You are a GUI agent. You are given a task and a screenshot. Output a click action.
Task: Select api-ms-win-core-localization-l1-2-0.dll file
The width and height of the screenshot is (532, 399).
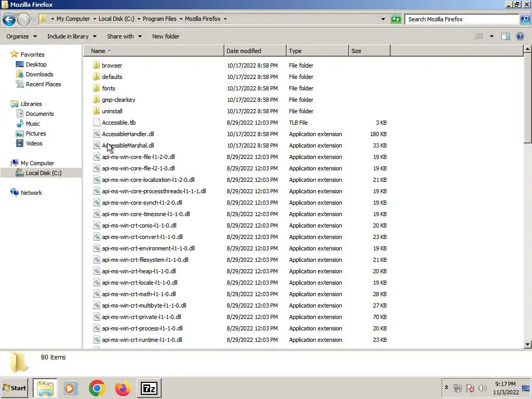click(x=148, y=180)
